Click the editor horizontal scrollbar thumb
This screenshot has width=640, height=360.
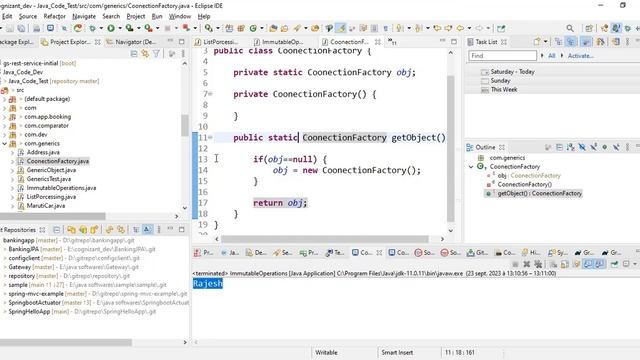325,239
